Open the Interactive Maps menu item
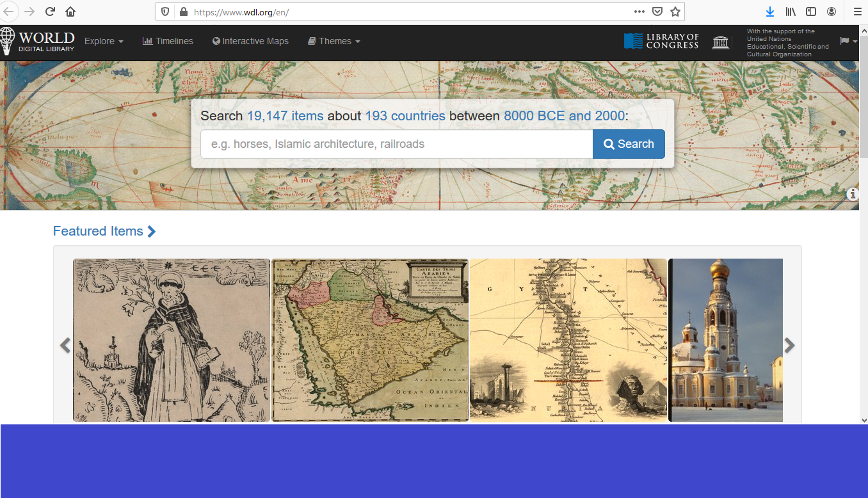Screen dimensions: 868x498 point(250,41)
